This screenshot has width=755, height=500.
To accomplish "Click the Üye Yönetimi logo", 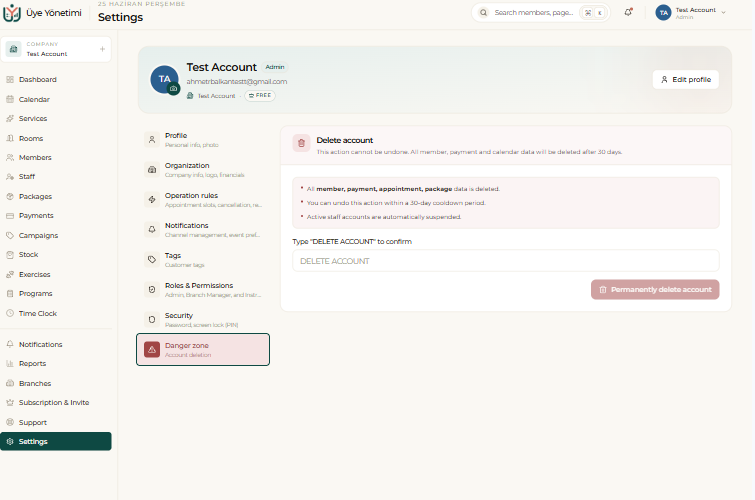I will pos(12,13).
